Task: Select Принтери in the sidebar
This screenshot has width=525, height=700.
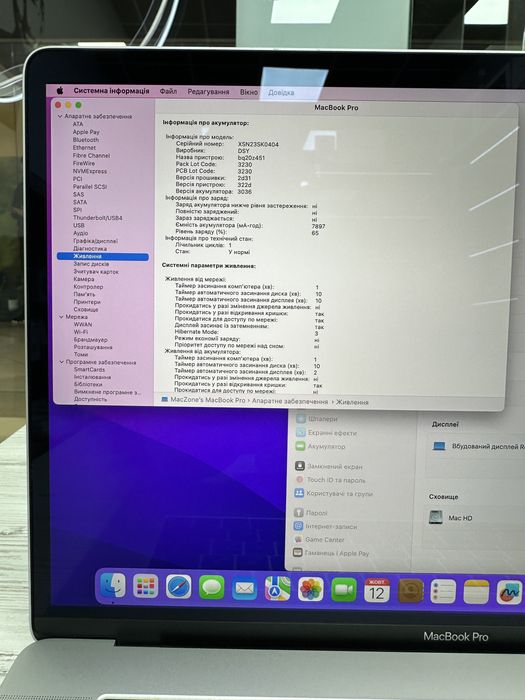Action: click(87, 302)
